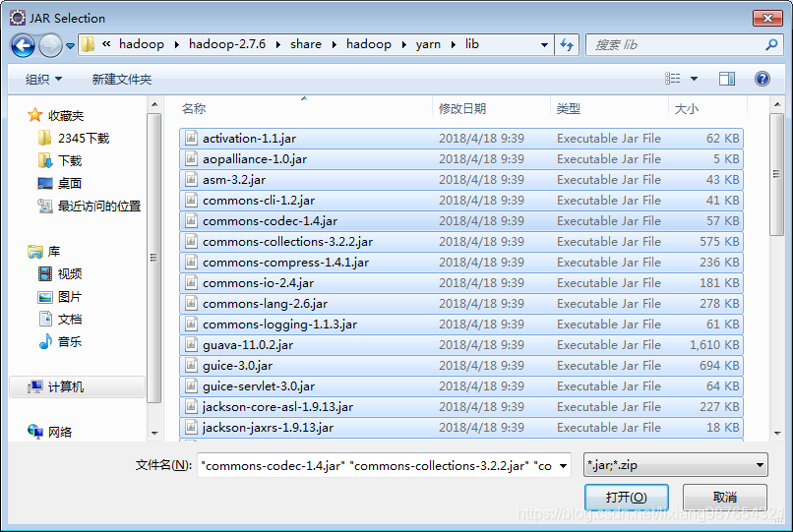Click the Forward navigation arrow

click(x=50, y=45)
